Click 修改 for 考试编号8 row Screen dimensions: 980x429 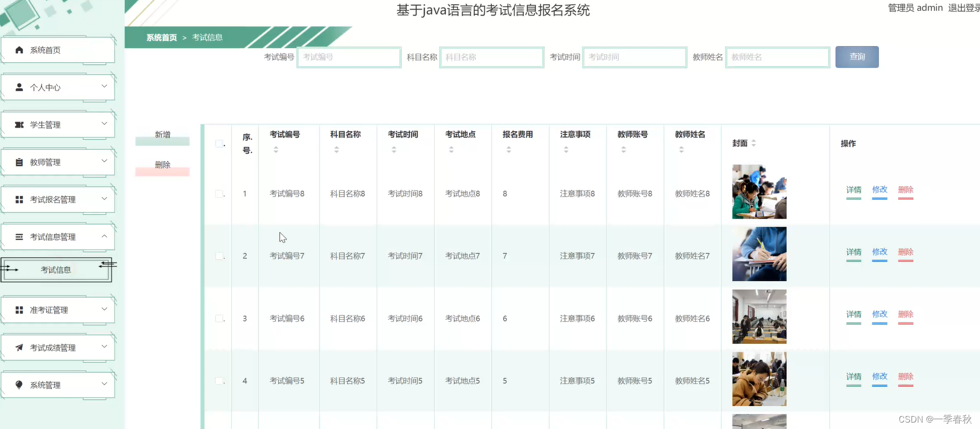[879, 190]
